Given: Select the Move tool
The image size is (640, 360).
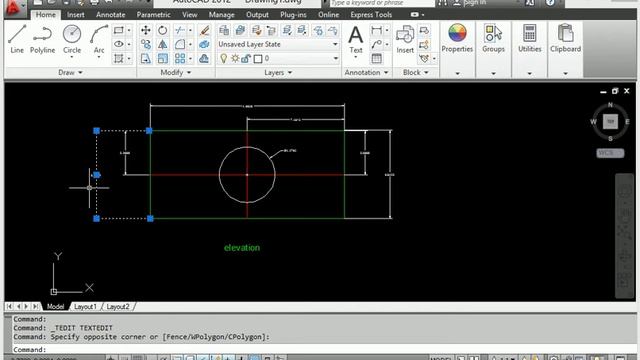Looking at the screenshot, I should click(146, 30).
